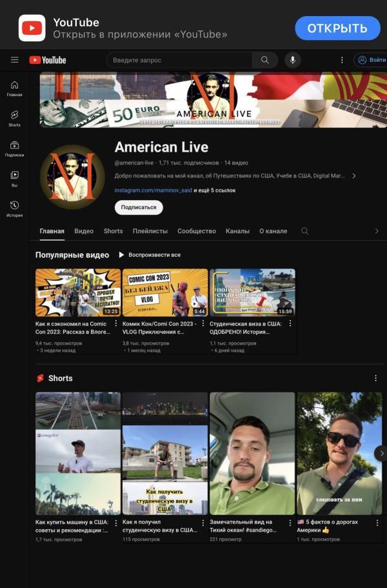
Task: Open short Как купить машину в США thumbnail
Action: point(78,453)
